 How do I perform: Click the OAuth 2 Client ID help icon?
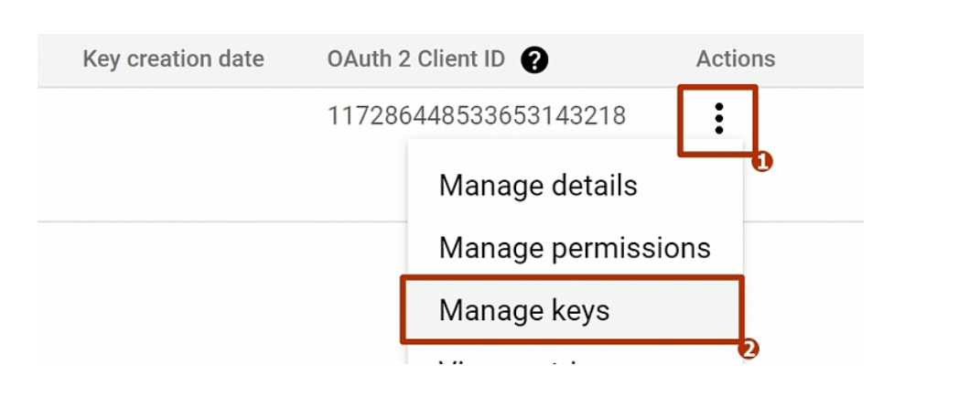tap(534, 59)
